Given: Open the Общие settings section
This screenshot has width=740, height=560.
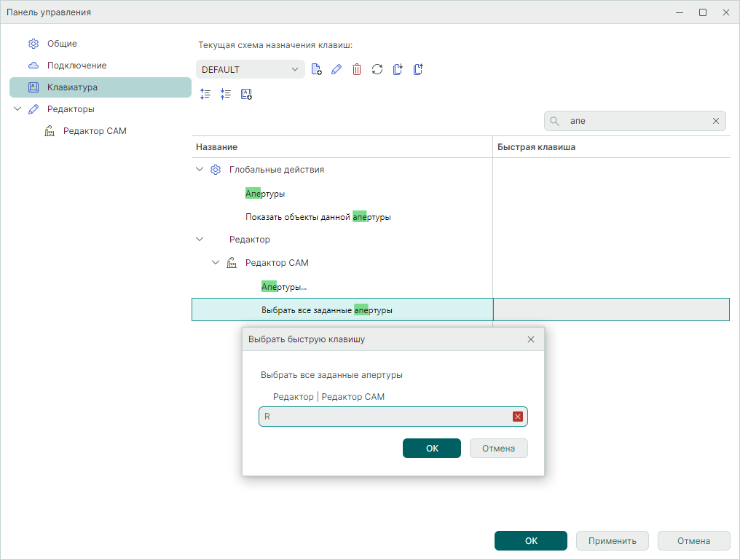Looking at the screenshot, I should tap(62, 44).
